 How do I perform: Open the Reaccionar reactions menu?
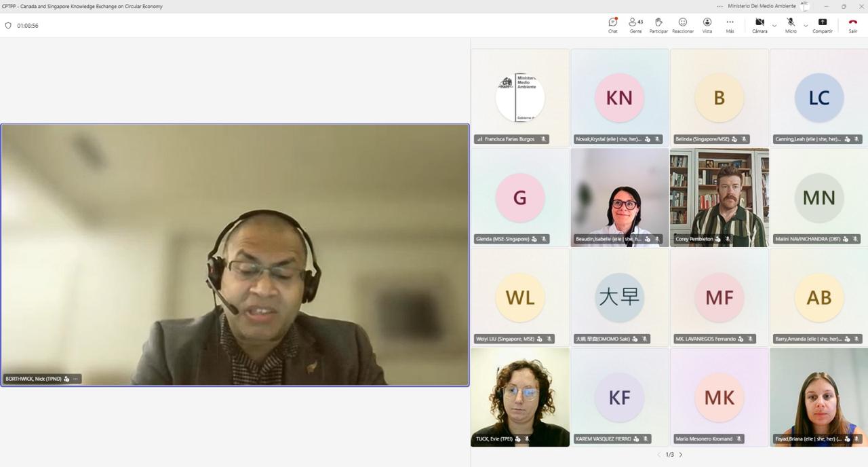(683, 25)
